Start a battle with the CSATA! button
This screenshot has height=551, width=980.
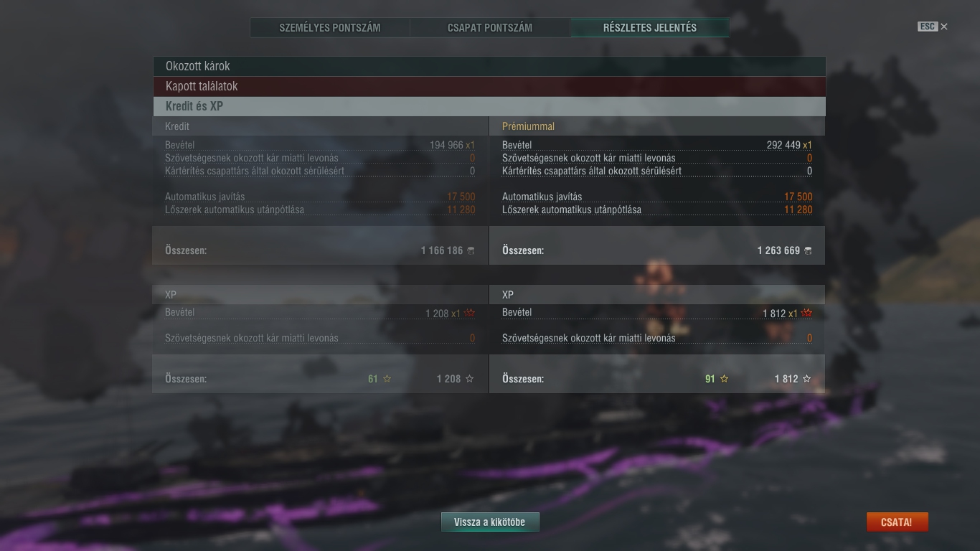coord(897,522)
